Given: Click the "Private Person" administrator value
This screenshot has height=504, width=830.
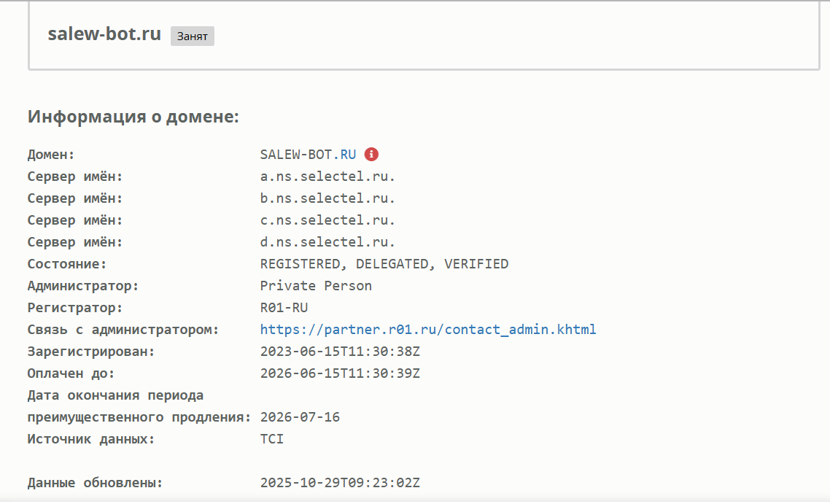Looking at the screenshot, I should point(316,286).
